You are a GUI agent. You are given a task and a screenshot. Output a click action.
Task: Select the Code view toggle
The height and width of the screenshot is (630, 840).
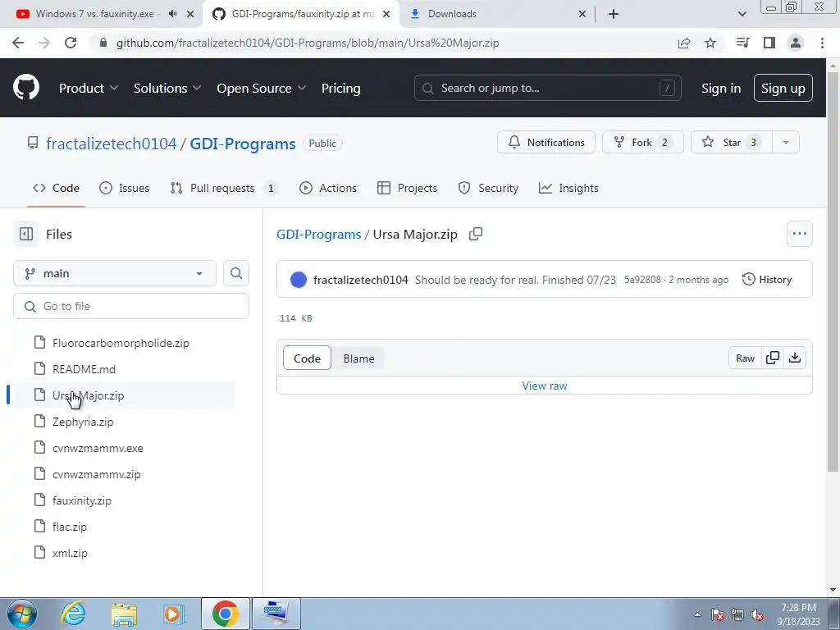click(307, 358)
